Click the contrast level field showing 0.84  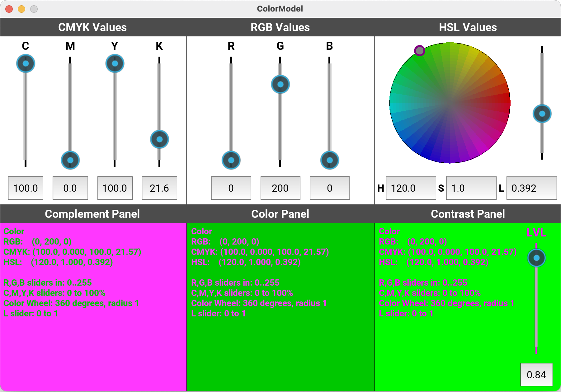(x=536, y=375)
